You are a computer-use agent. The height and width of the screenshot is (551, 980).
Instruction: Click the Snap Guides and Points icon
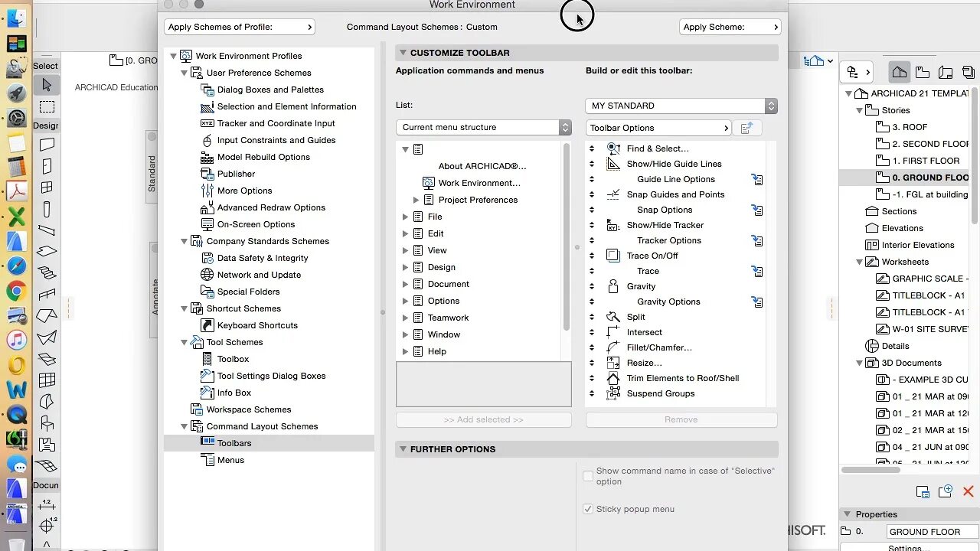click(x=613, y=194)
